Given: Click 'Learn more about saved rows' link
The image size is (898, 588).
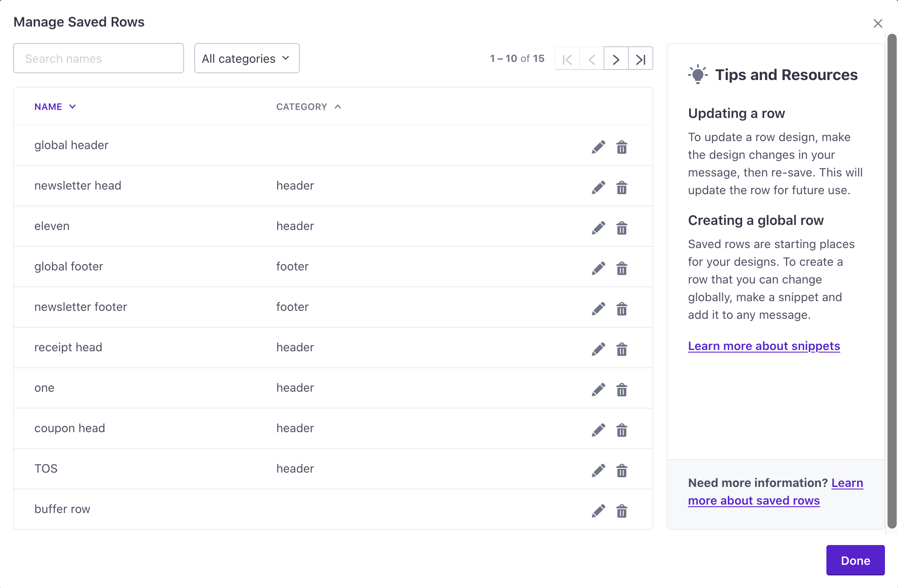Looking at the screenshot, I should [x=776, y=491].
